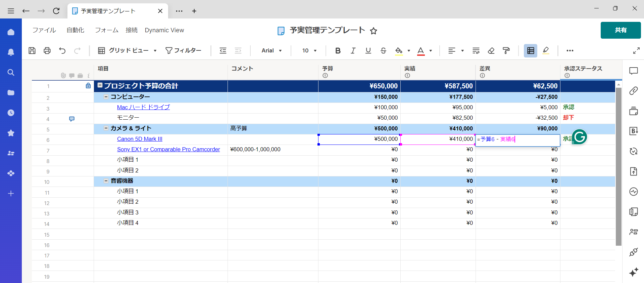Open the Brandfolder panel icon

(633, 131)
